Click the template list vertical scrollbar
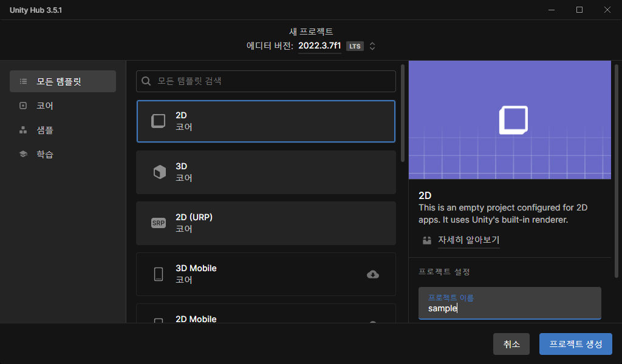 403,113
